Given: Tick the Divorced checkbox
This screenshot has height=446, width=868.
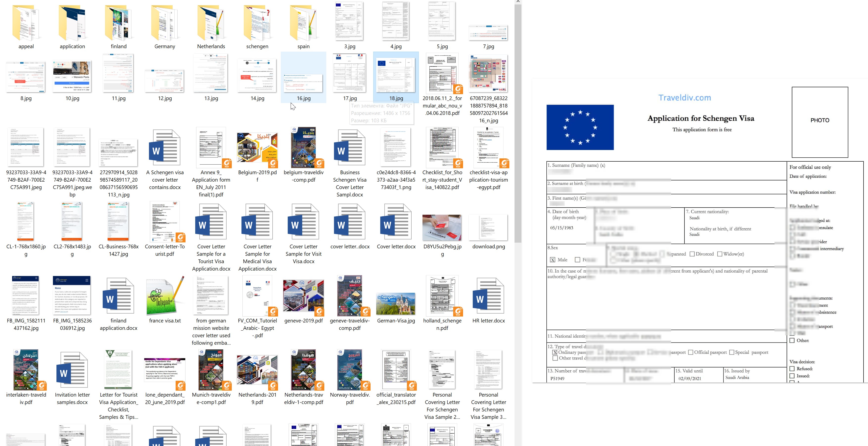Looking at the screenshot, I should point(692,254).
